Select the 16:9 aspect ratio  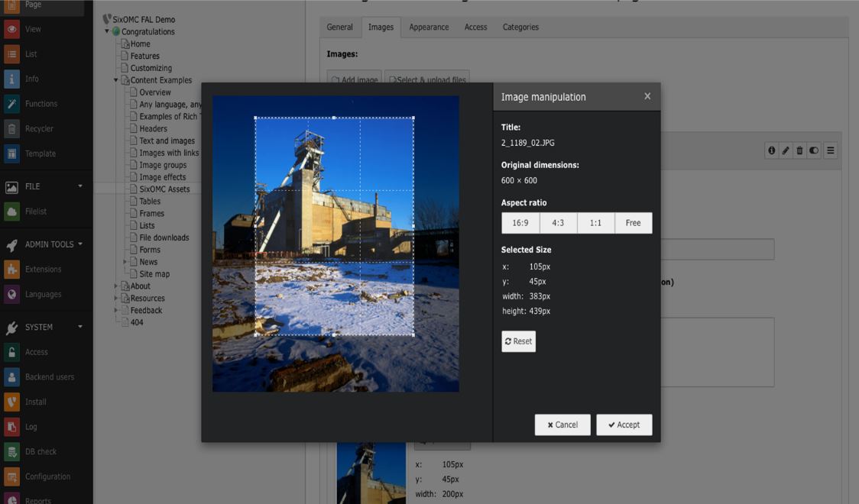[x=520, y=223]
